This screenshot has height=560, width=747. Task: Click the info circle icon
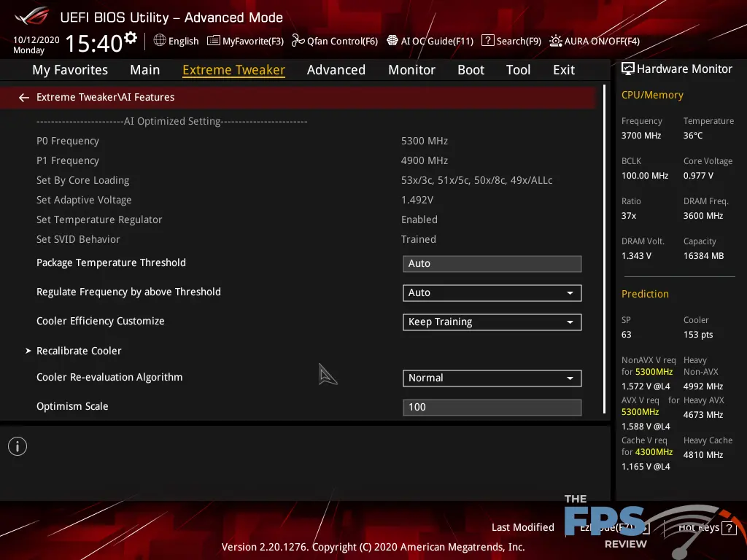click(18, 446)
